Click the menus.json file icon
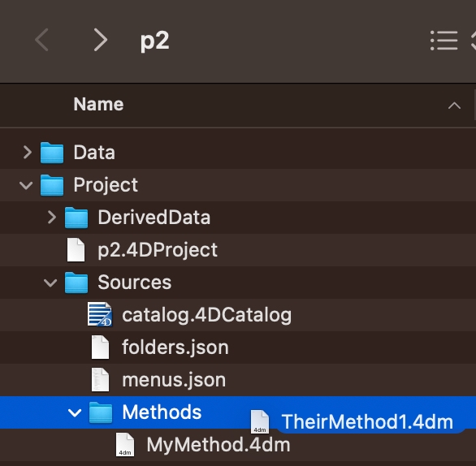This screenshot has width=476, height=466. pos(100,379)
